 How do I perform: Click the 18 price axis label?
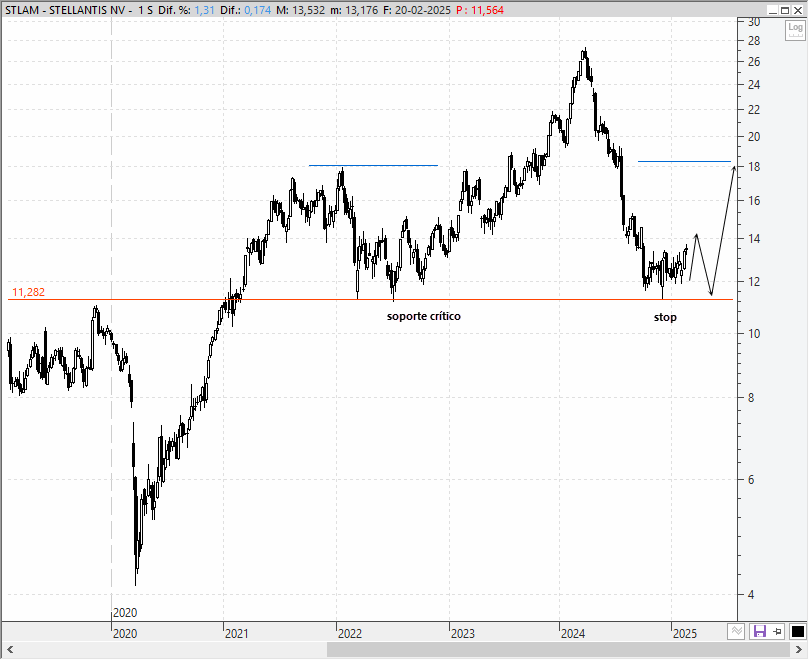(754, 167)
